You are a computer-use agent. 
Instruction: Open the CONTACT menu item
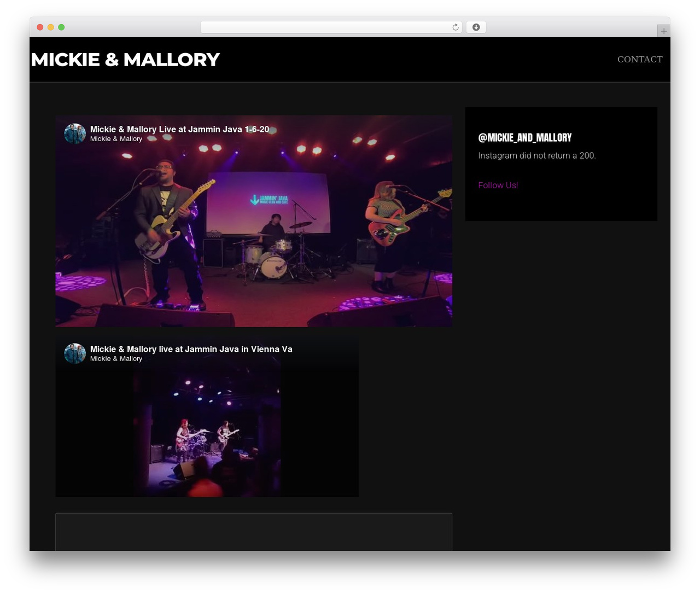[640, 59]
